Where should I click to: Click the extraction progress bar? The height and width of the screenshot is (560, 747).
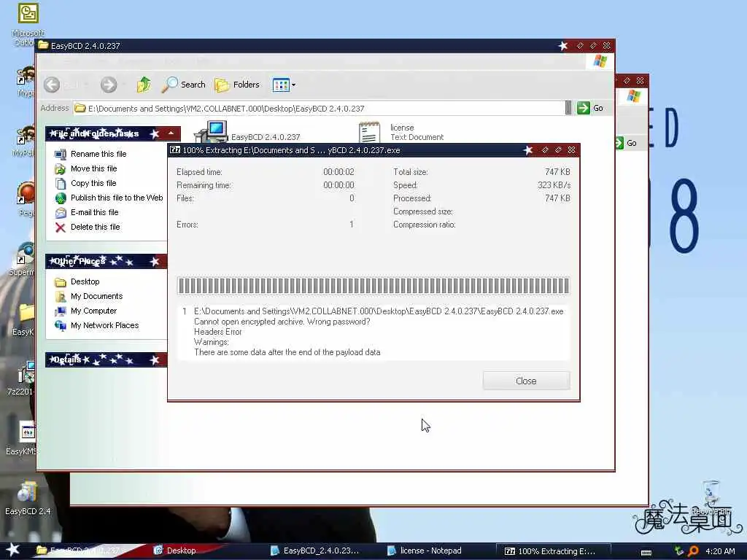(373, 286)
